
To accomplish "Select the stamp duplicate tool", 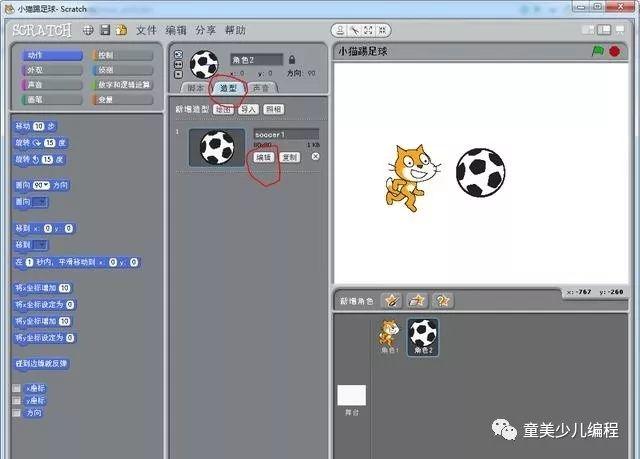I will (340, 30).
